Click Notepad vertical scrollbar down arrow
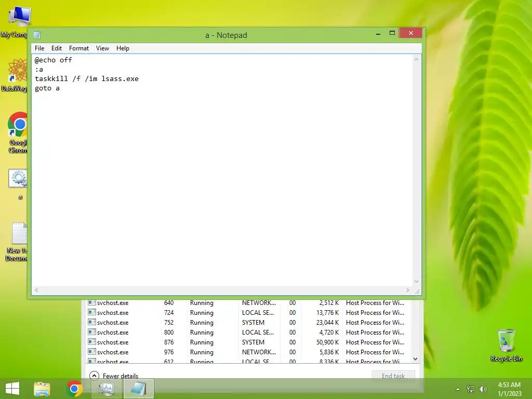This screenshot has height=399, width=532. (x=416, y=281)
